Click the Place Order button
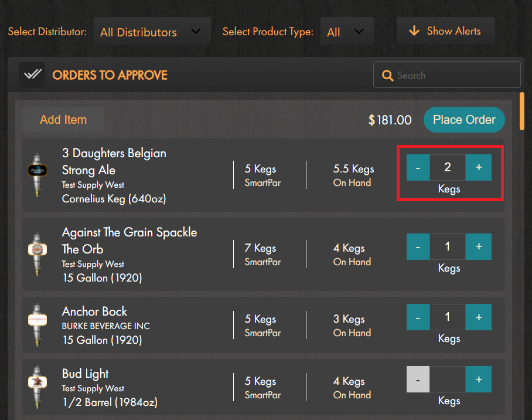 464,119
